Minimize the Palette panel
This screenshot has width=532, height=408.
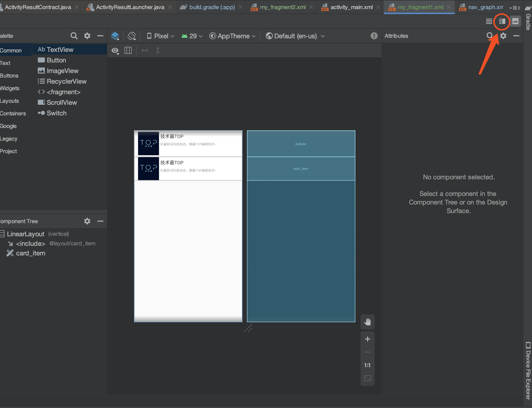click(100, 36)
